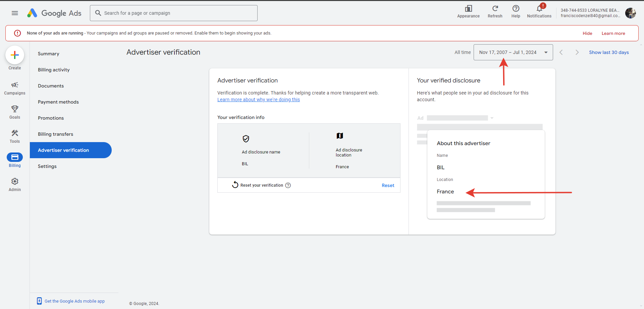The height and width of the screenshot is (309, 644).
Task: Open the Help menu icon
Action: pyautogui.click(x=516, y=8)
